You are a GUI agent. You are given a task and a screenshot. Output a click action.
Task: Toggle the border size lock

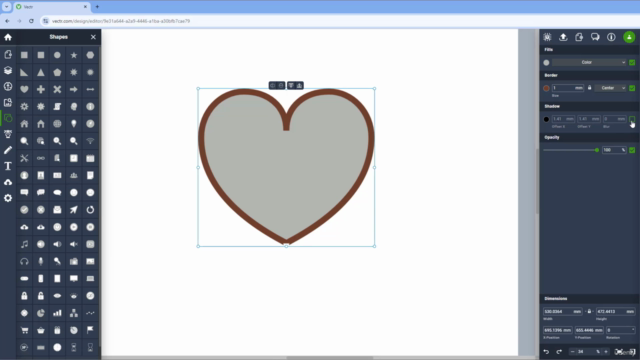pyautogui.click(x=589, y=88)
